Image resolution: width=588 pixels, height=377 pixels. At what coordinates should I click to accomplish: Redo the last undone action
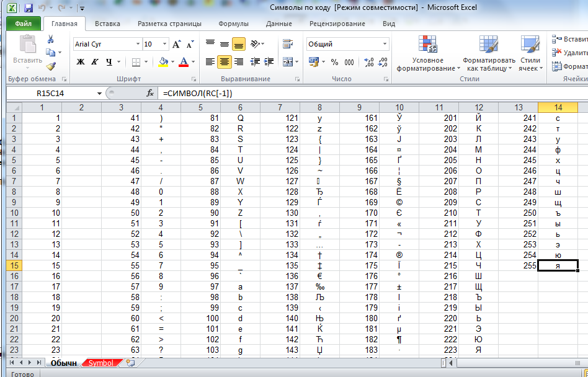click(x=61, y=7)
